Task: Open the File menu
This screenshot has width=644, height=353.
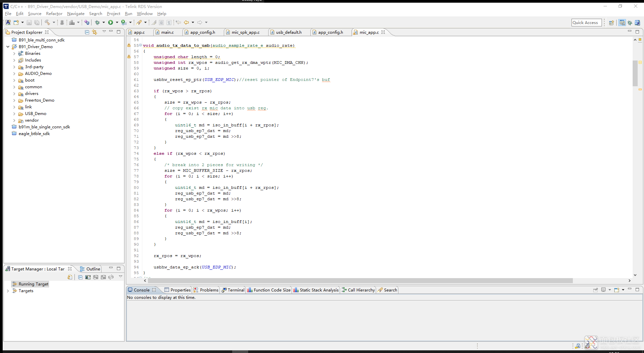Action: coord(8,14)
